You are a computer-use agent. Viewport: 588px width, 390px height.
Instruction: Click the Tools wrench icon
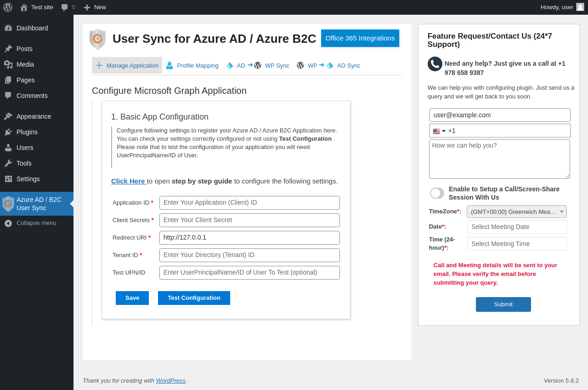pos(8,163)
